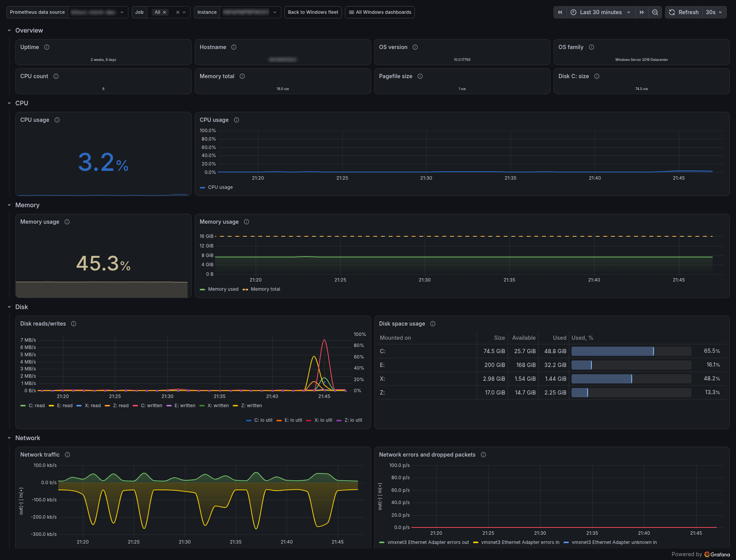Shift time range backward with double-left arrows
The height and width of the screenshot is (560, 736).
click(x=560, y=12)
